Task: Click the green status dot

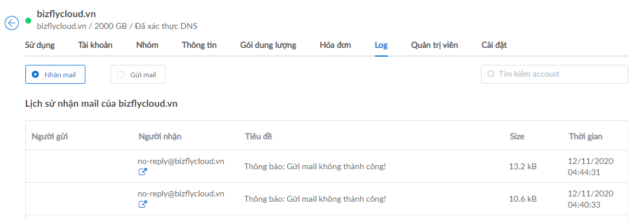Action: coord(28,21)
